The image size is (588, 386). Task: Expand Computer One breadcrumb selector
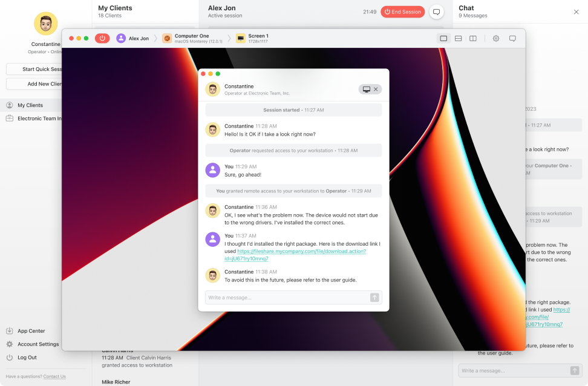click(192, 38)
